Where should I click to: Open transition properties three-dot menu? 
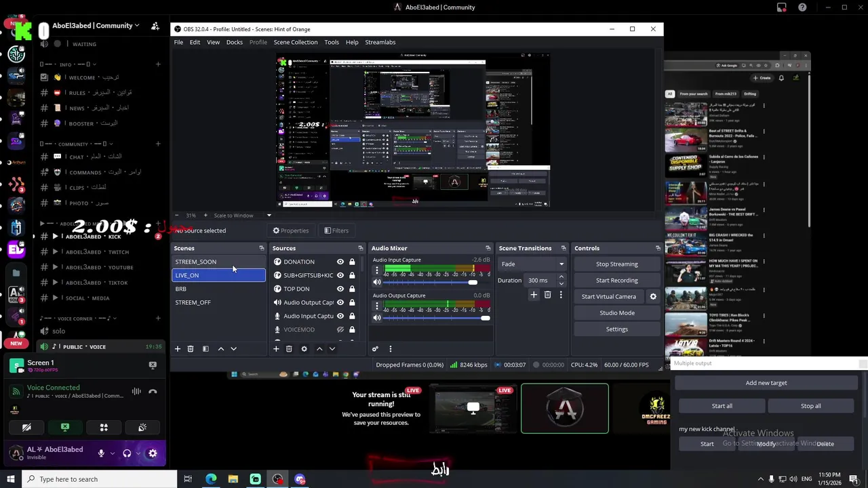(561, 295)
